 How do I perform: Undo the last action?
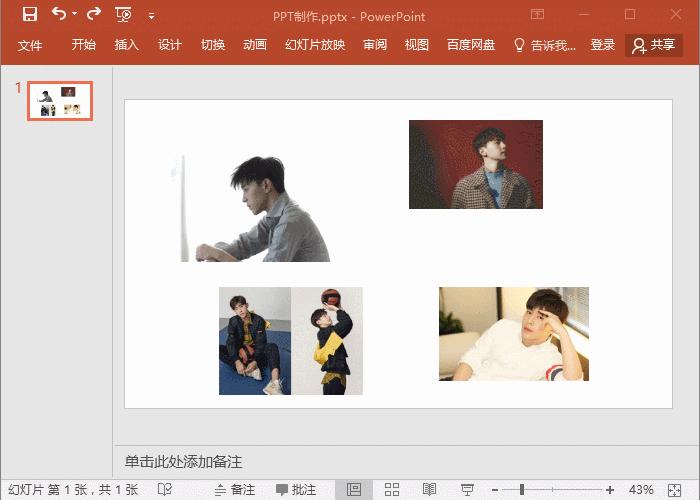point(59,13)
